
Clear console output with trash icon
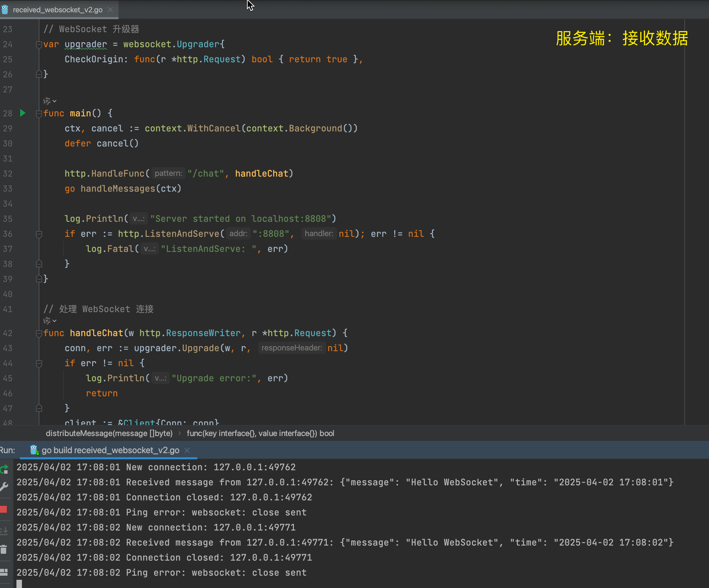coord(4,549)
